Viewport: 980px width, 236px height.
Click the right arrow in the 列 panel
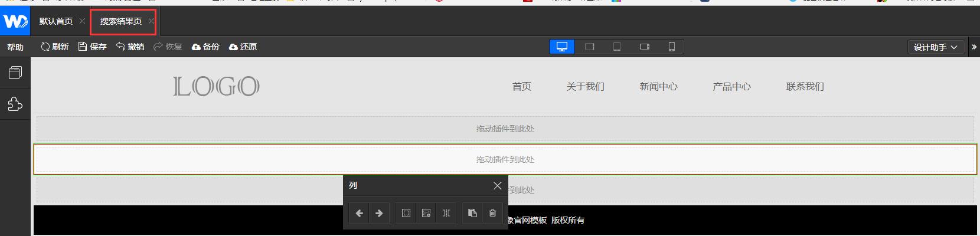pyautogui.click(x=379, y=213)
